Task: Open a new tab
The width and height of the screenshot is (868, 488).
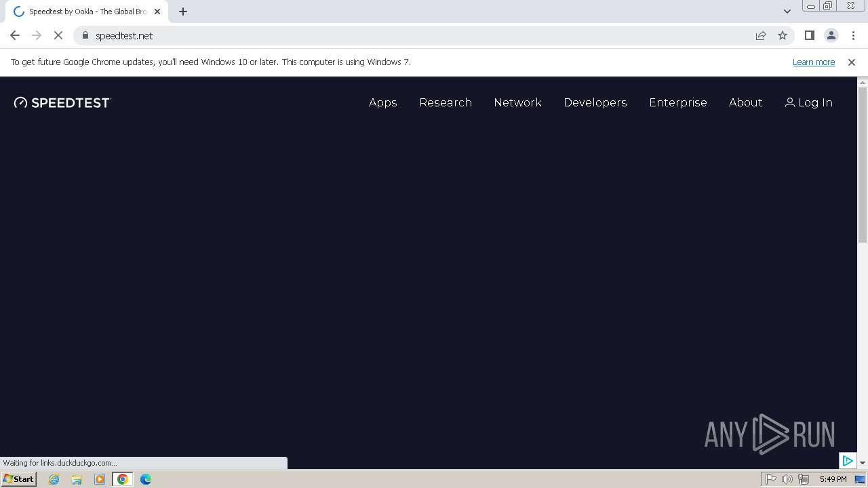Action: [182, 12]
